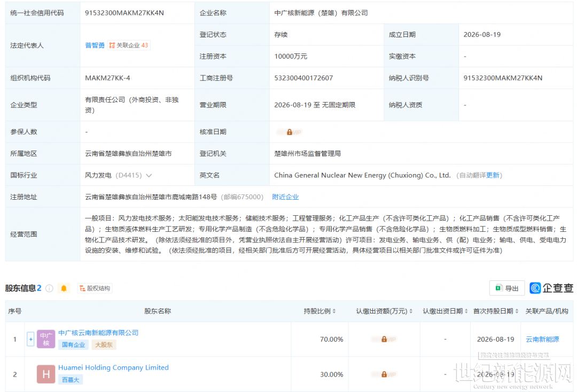The width and height of the screenshot is (577, 392).
Task: Expand the 风力发电 industry dropdown chevron
Action: click(x=149, y=175)
